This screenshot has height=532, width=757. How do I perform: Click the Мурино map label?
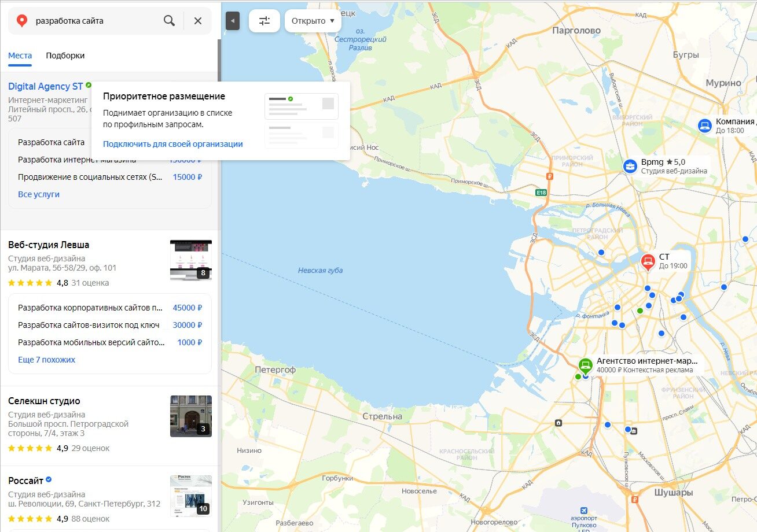(x=723, y=83)
